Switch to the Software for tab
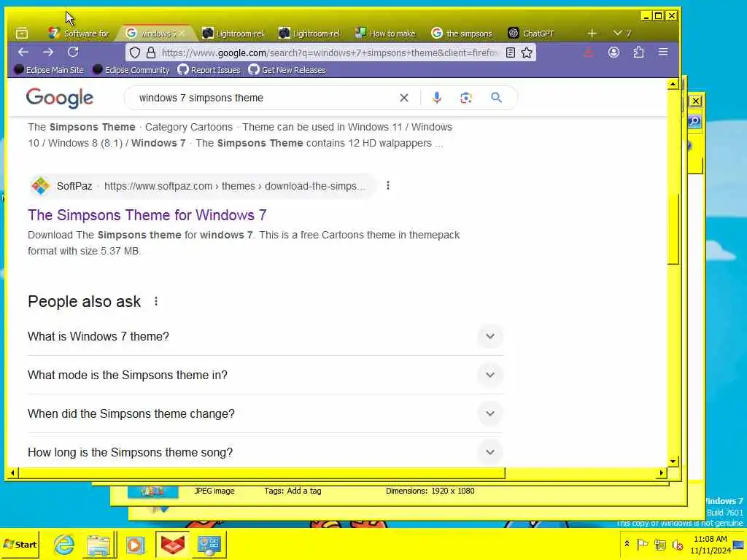 coord(79,34)
